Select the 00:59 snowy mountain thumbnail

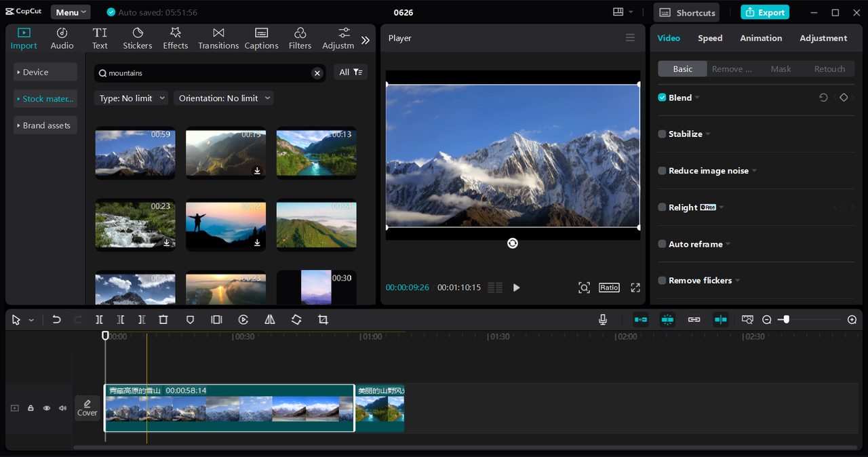pyautogui.click(x=135, y=153)
